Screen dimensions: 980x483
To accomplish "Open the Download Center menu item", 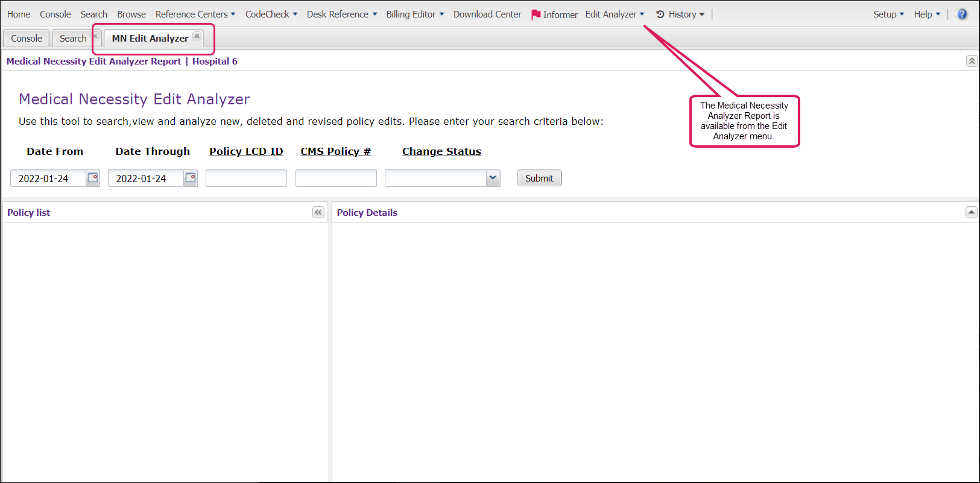I will click(x=487, y=14).
